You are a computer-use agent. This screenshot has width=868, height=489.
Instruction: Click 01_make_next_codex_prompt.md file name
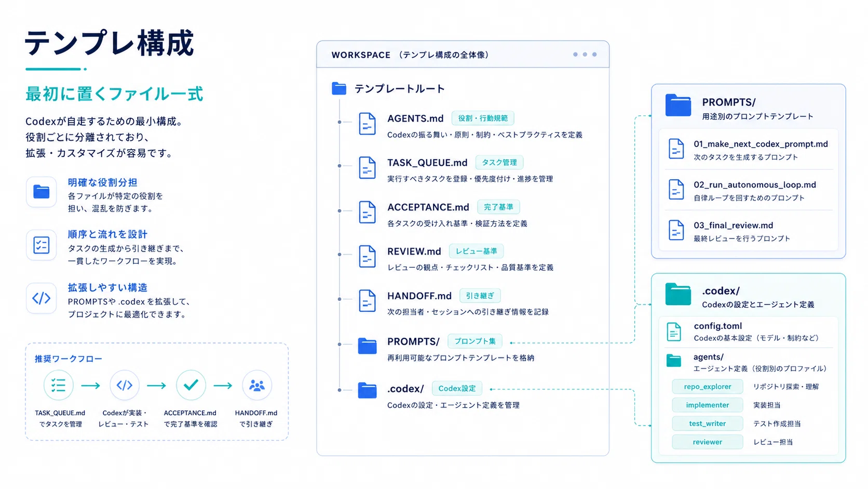click(x=761, y=144)
